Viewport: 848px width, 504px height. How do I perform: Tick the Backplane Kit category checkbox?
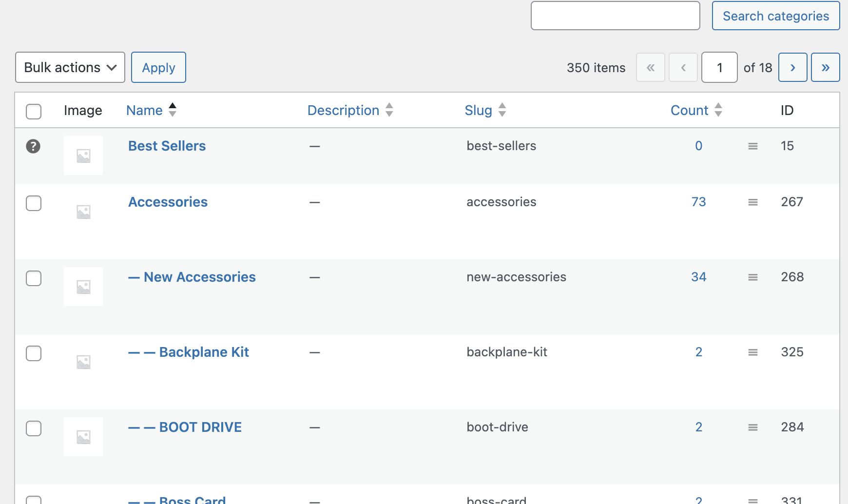coord(34,353)
